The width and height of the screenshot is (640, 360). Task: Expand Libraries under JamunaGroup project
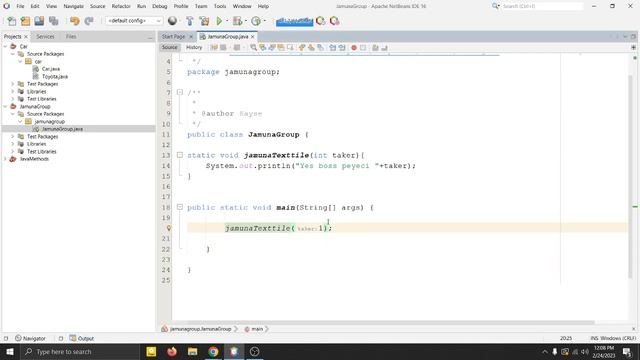[x=13, y=144]
